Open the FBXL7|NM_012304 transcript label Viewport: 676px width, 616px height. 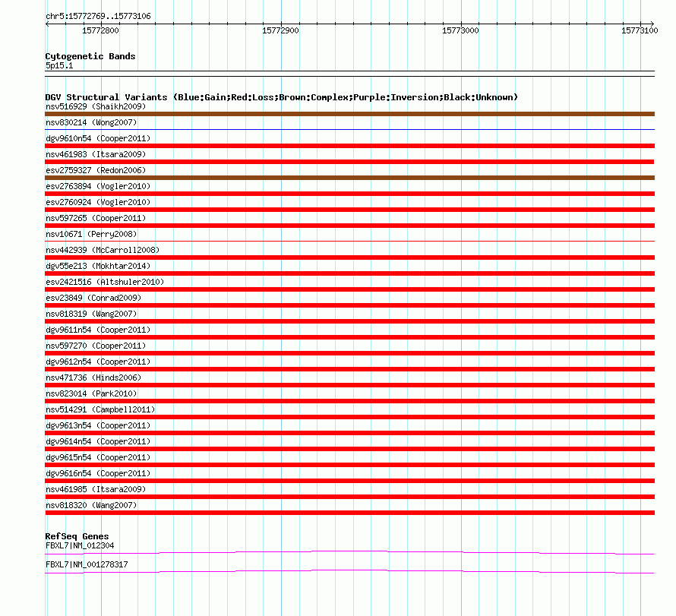pyautogui.click(x=80, y=545)
